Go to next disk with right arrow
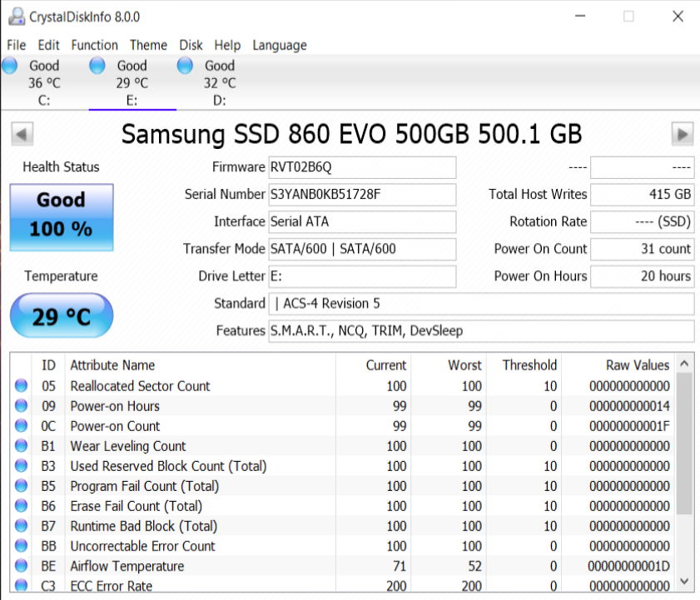The image size is (700, 600). coord(683,134)
